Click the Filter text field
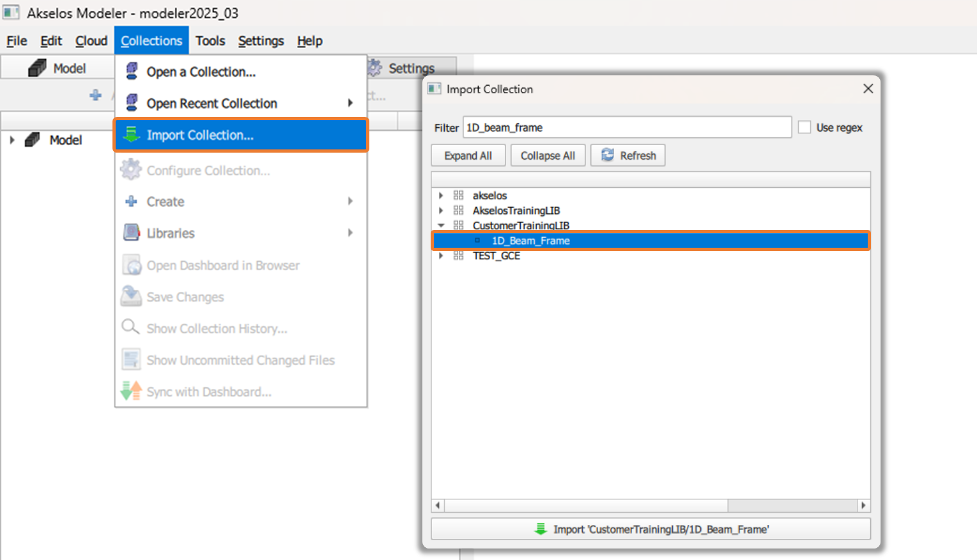 (x=627, y=127)
